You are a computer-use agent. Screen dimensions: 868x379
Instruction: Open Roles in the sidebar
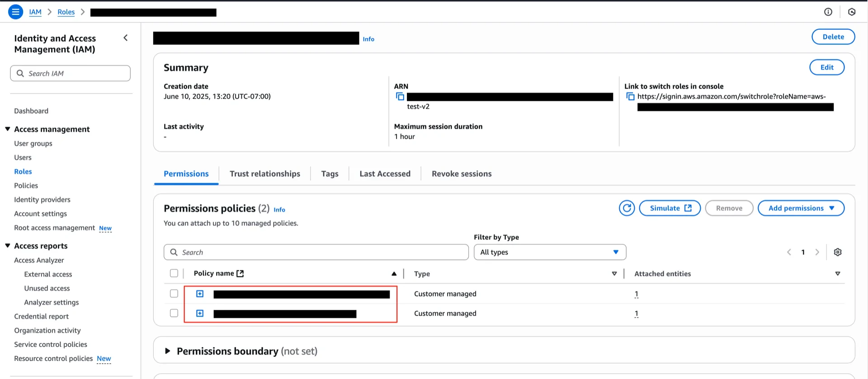pyautogui.click(x=23, y=172)
